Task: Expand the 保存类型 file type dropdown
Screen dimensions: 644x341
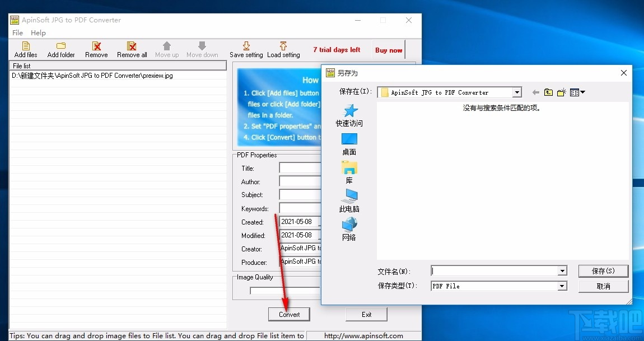Action: point(562,286)
